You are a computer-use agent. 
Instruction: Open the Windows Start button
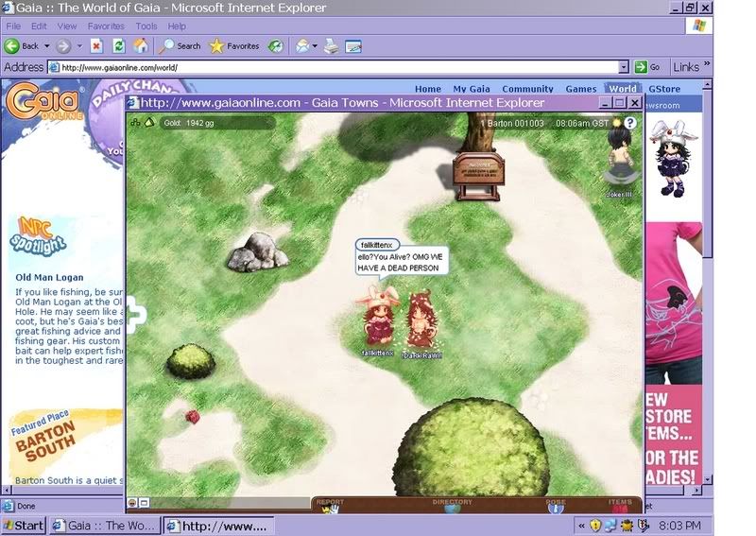pos(23,525)
